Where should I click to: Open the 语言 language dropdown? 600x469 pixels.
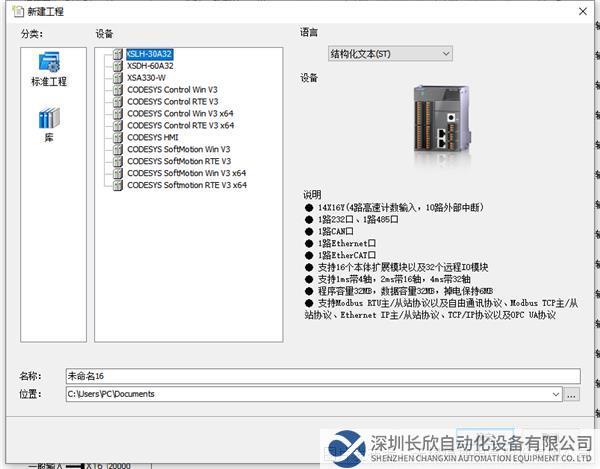point(390,53)
